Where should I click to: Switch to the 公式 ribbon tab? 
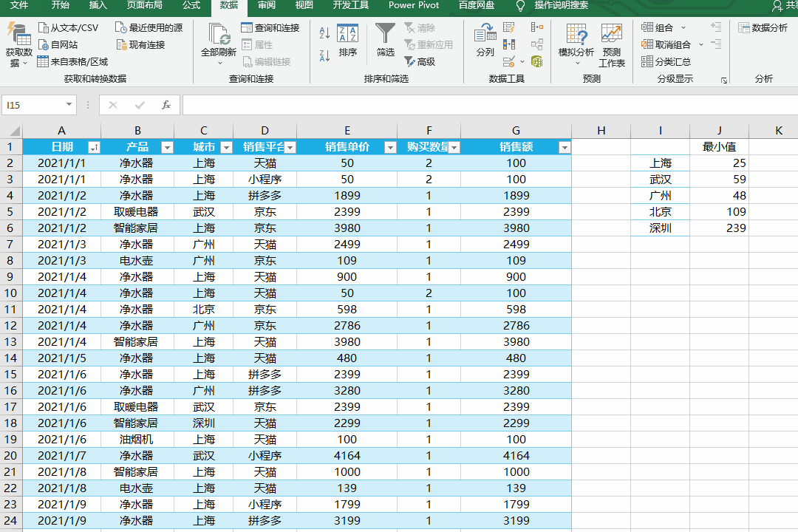191,6
